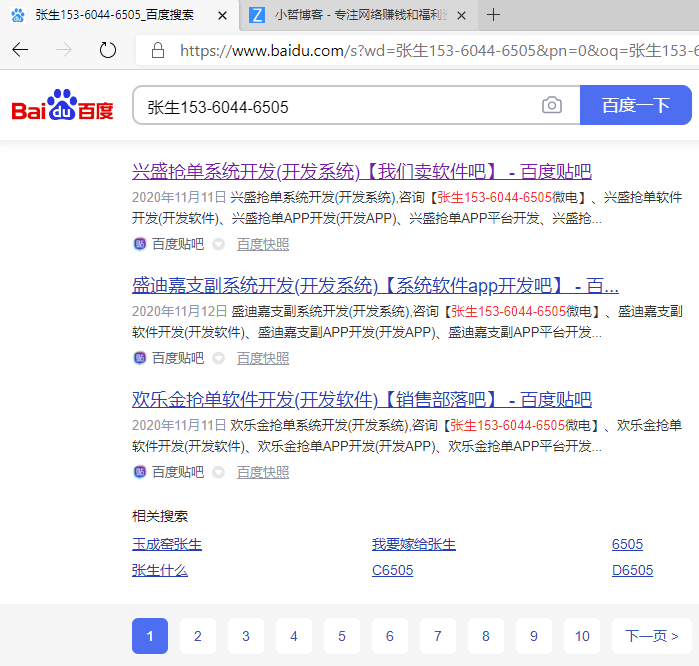This screenshot has width=699, height=666.
Task: Go to results page 2
Action: coord(198,636)
